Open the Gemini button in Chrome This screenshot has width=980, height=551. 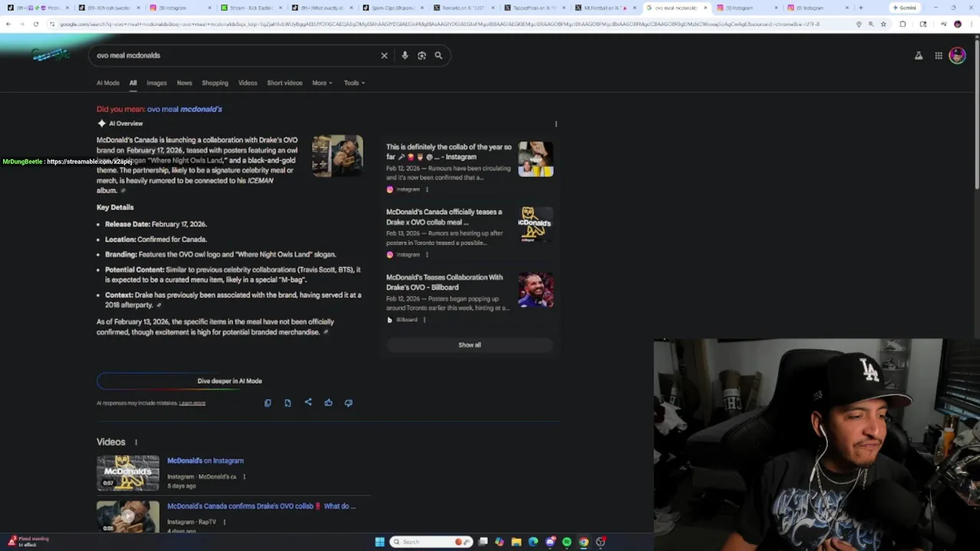pos(905,8)
